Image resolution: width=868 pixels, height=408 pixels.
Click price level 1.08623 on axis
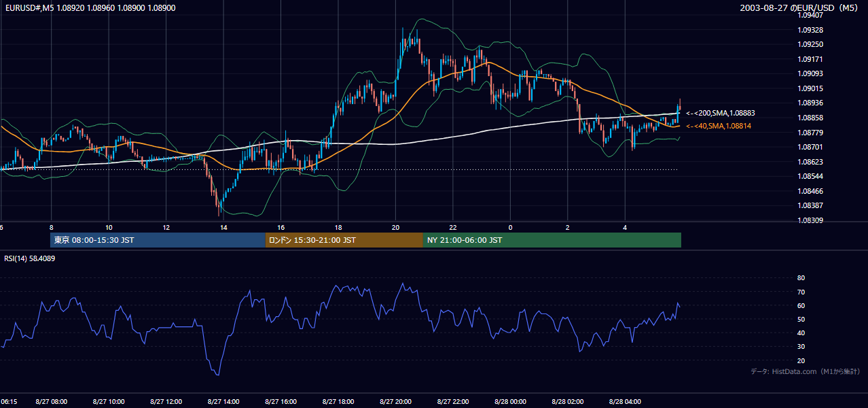click(810, 162)
